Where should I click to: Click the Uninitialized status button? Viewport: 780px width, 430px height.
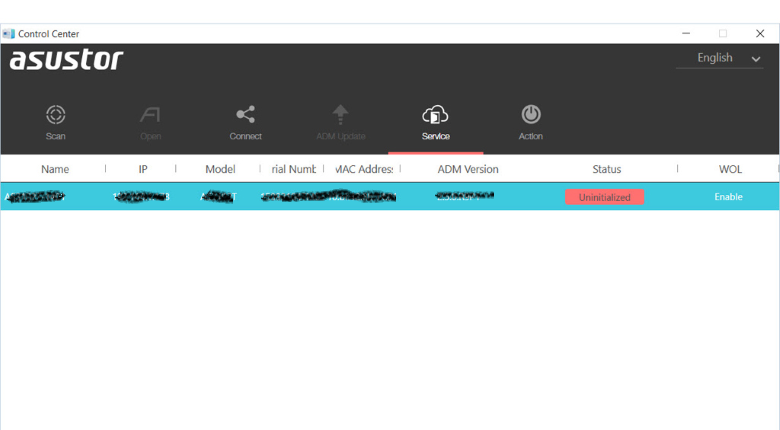tap(604, 197)
